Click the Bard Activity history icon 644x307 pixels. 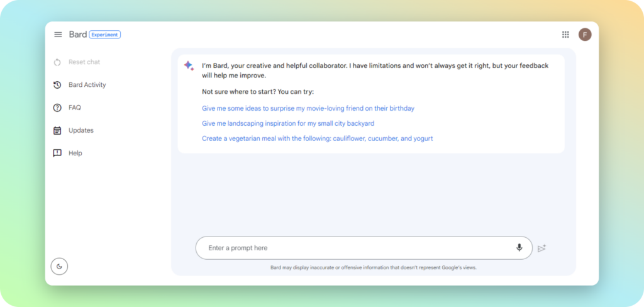pyautogui.click(x=57, y=85)
